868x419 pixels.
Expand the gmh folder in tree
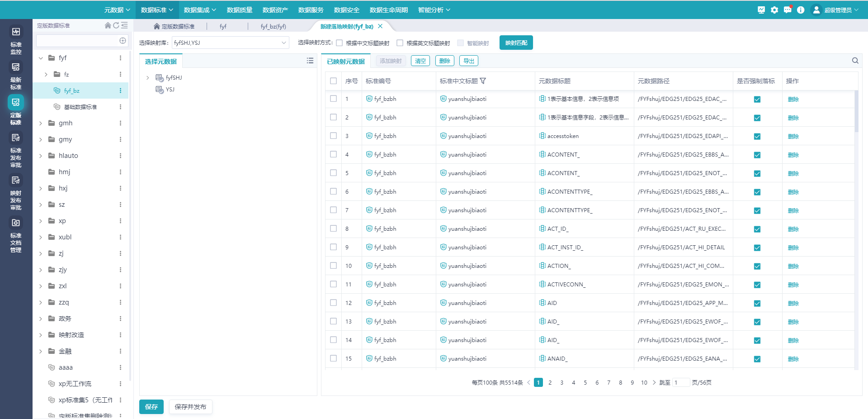[x=41, y=123]
